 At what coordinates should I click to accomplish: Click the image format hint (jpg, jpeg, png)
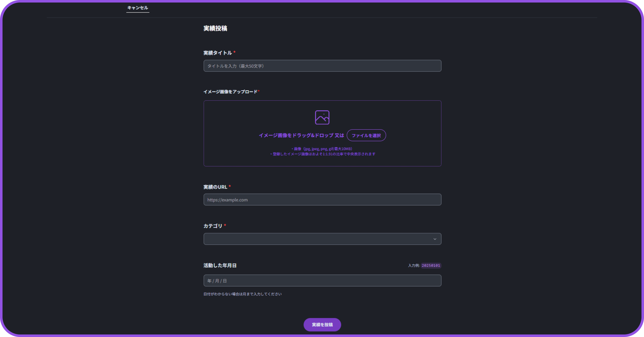pyautogui.click(x=322, y=149)
